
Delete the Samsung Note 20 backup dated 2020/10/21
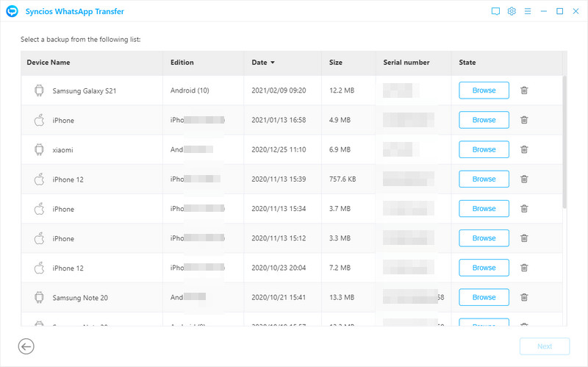click(x=524, y=297)
